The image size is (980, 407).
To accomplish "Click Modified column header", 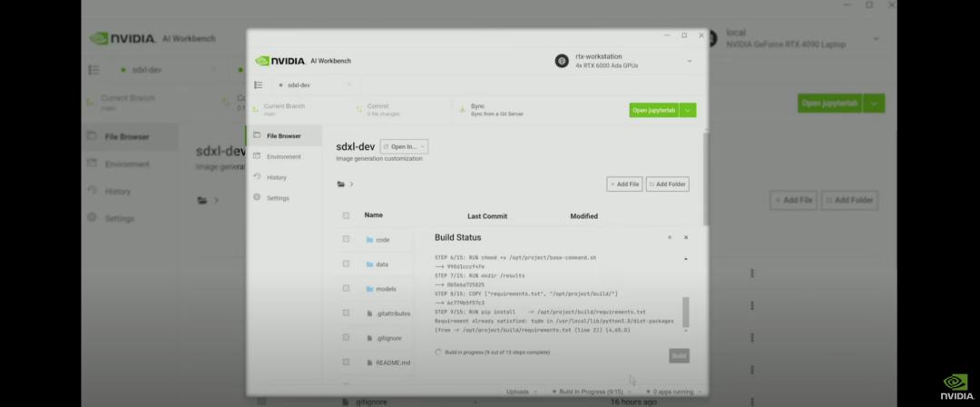I will (x=583, y=216).
